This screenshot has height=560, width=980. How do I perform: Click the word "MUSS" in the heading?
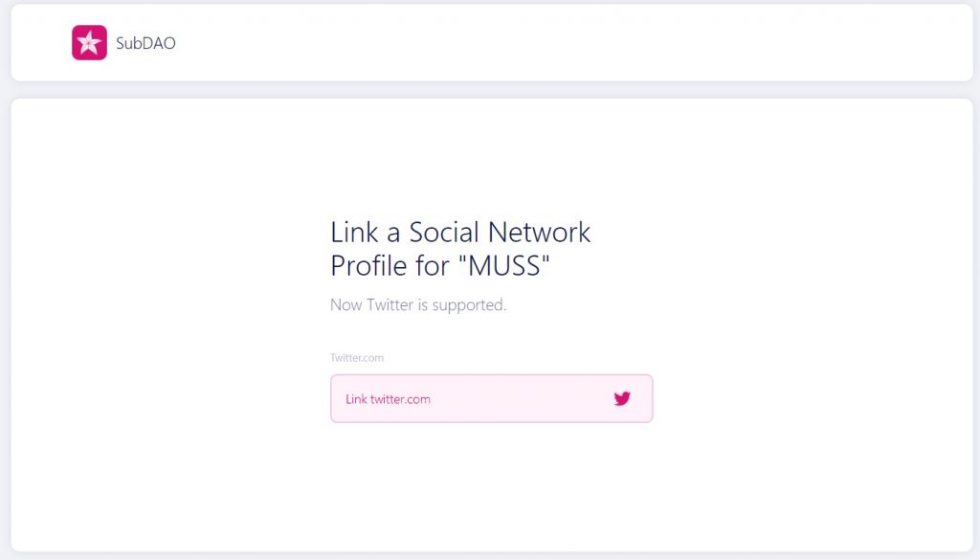507,265
